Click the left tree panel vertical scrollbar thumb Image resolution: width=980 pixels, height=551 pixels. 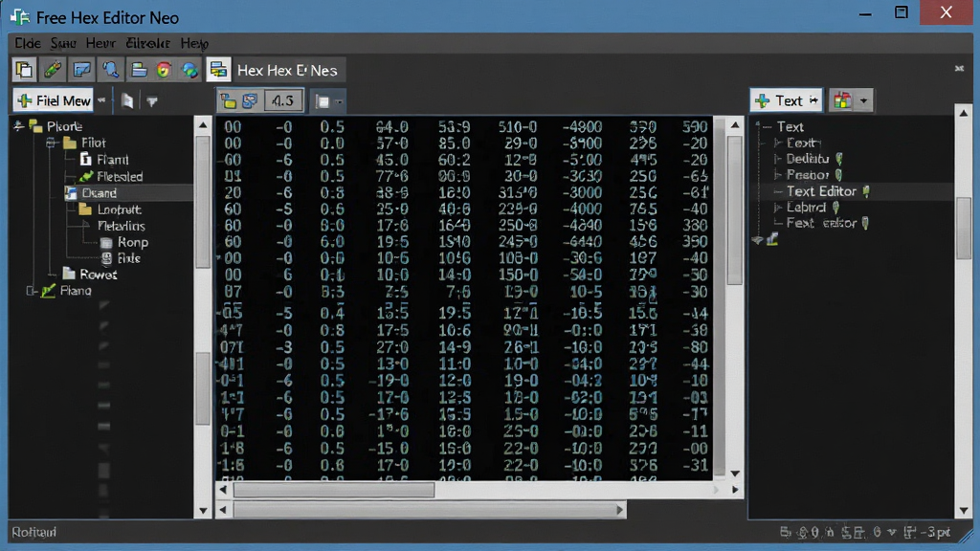click(x=203, y=202)
